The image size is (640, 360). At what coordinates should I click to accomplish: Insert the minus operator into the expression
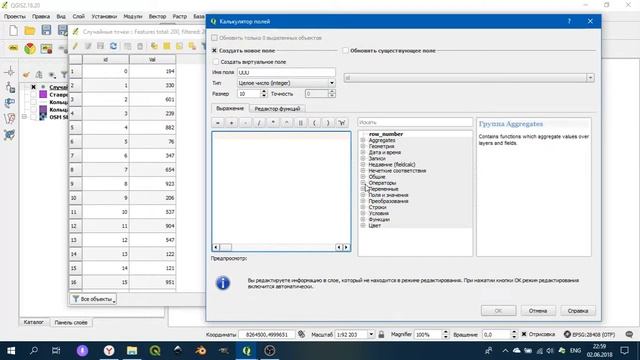click(x=245, y=122)
